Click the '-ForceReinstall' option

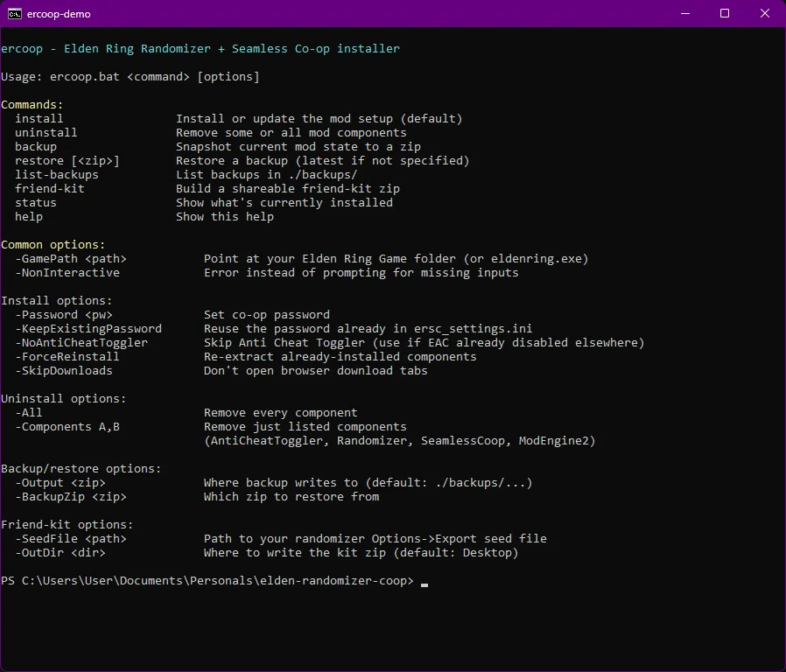pyautogui.click(x=67, y=357)
